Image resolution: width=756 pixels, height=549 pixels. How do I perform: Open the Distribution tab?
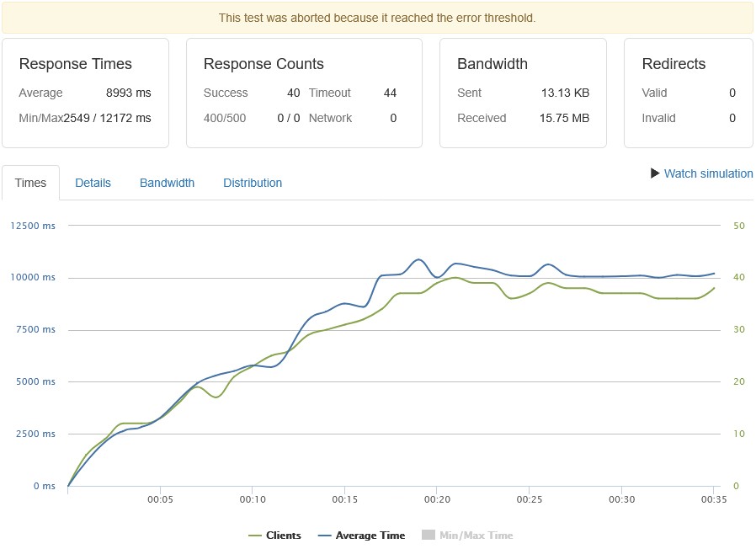[x=253, y=183]
